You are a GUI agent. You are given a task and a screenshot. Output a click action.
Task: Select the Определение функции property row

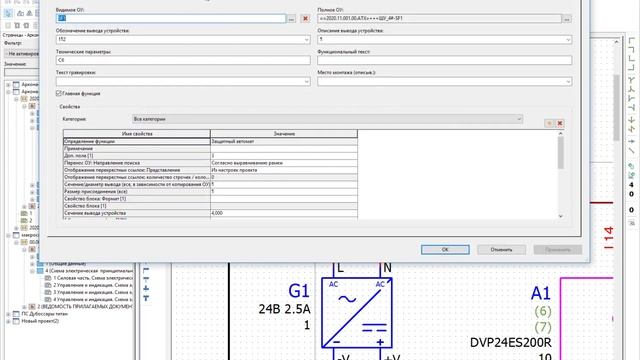(x=137, y=141)
